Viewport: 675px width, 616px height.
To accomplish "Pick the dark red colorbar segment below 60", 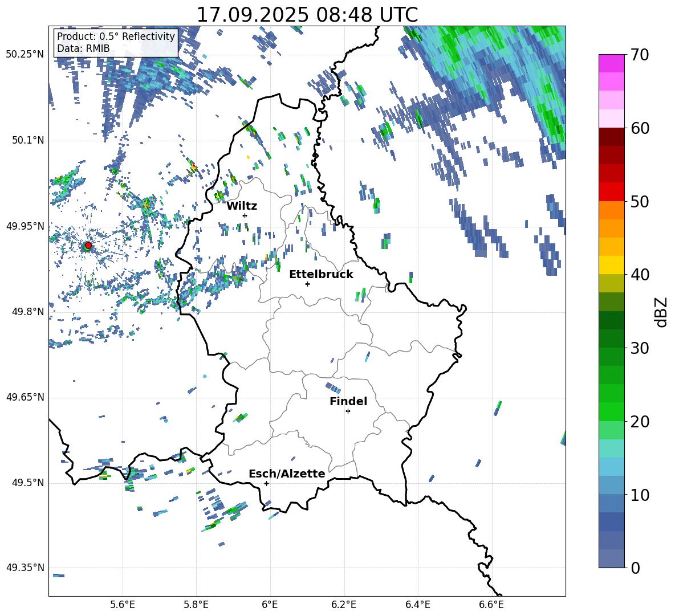I will [x=611, y=137].
